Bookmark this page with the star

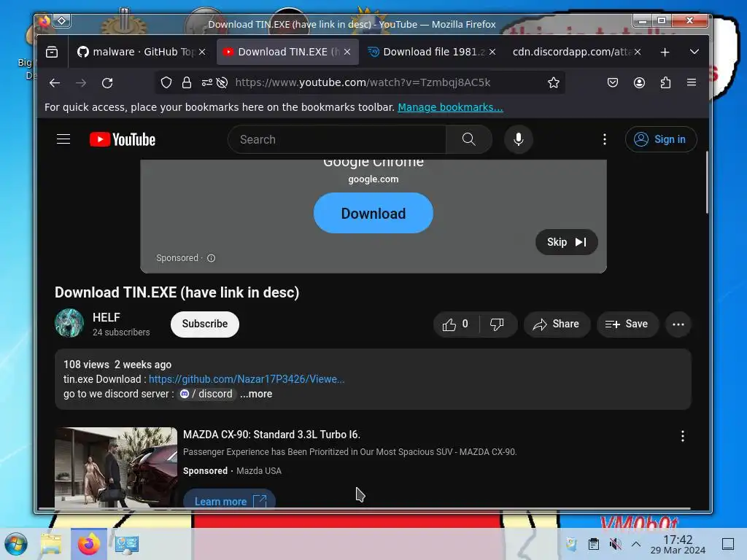[x=553, y=83]
